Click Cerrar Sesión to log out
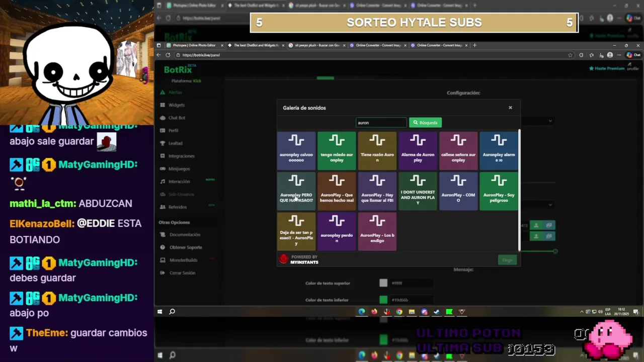This screenshot has width=644, height=362. click(178, 273)
